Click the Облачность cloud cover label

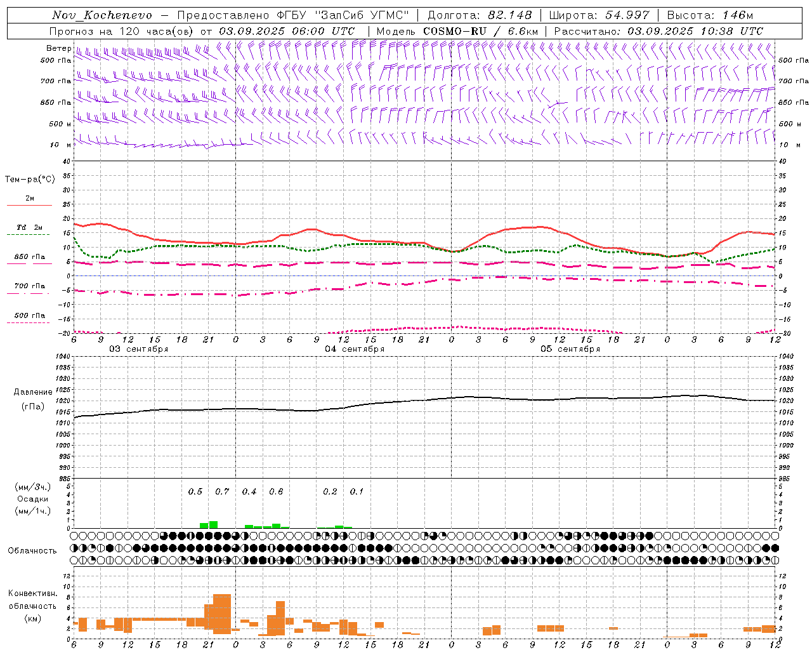point(32,551)
